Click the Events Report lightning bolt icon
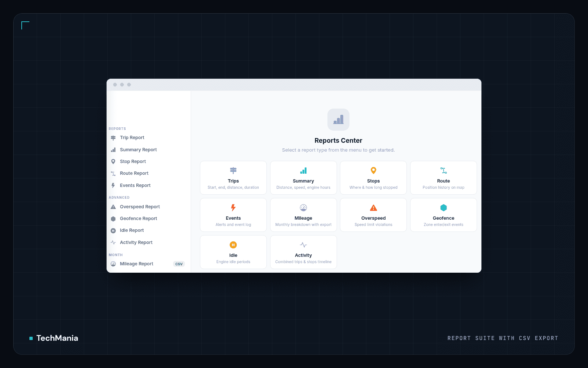The image size is (588, 368). tap(113, 185)
